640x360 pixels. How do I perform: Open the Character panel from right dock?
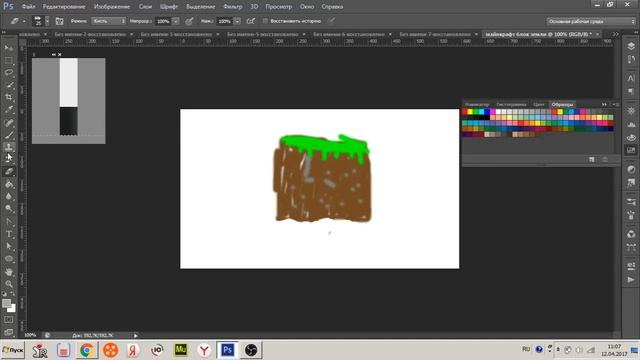pos(631,78)
